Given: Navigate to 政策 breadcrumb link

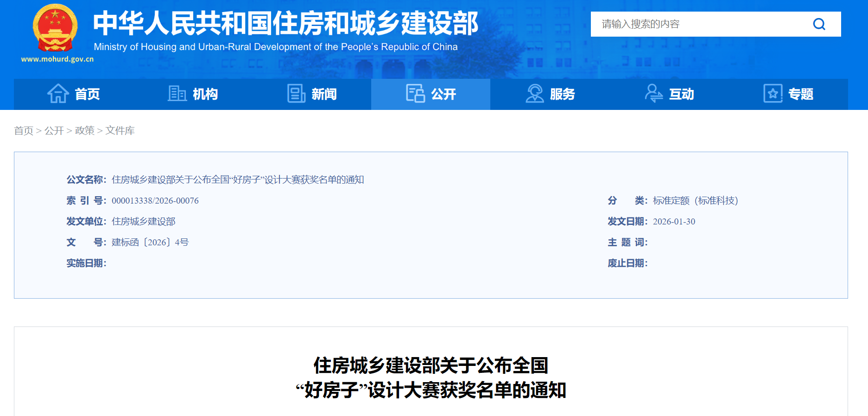Looking at the screenshot, I should pyautogui.click(x=85, y=131).
